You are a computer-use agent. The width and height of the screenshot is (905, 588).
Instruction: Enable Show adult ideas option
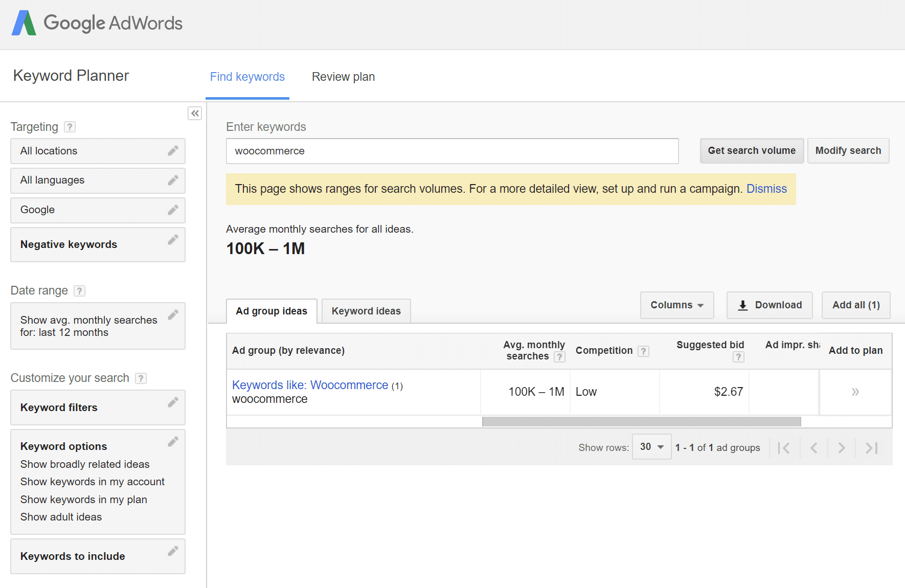pos(60,517)
